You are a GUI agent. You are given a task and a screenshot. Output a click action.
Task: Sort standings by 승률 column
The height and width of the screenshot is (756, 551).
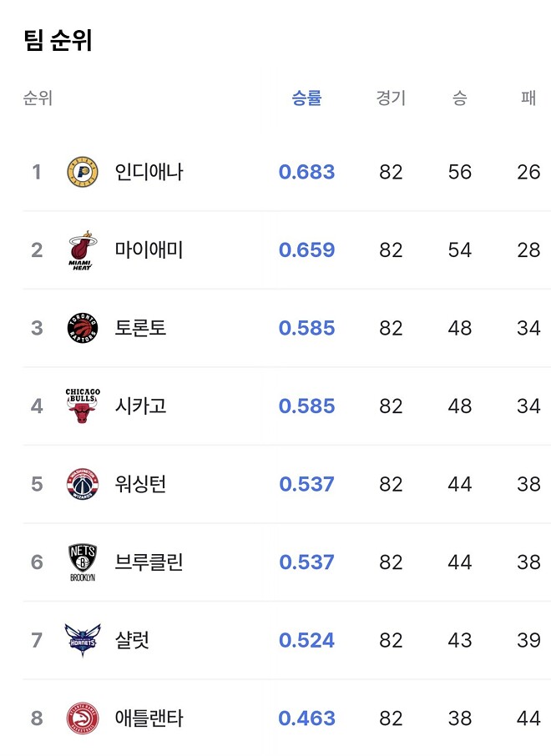[x=306, y=98]
